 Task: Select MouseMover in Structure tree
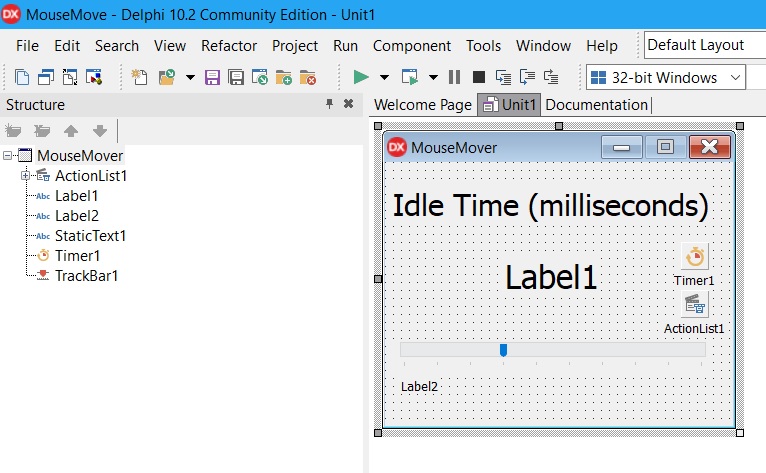tap(80, 156)
